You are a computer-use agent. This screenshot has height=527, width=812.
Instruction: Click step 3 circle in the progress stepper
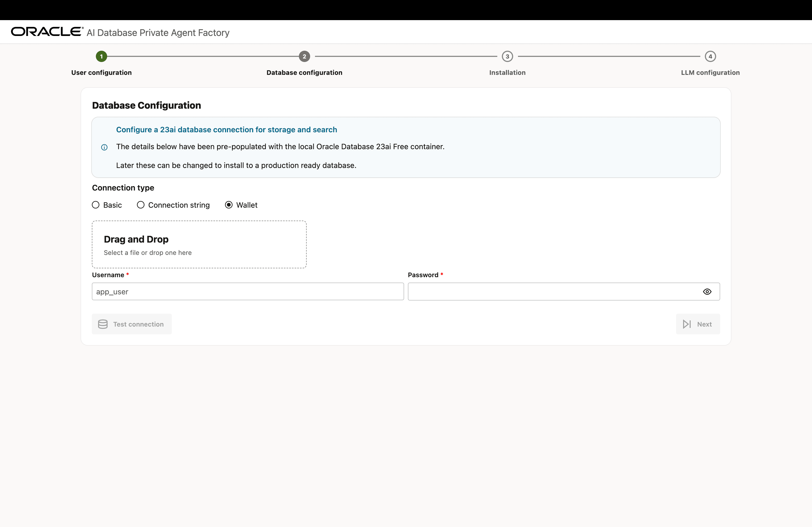coord(507,57)
